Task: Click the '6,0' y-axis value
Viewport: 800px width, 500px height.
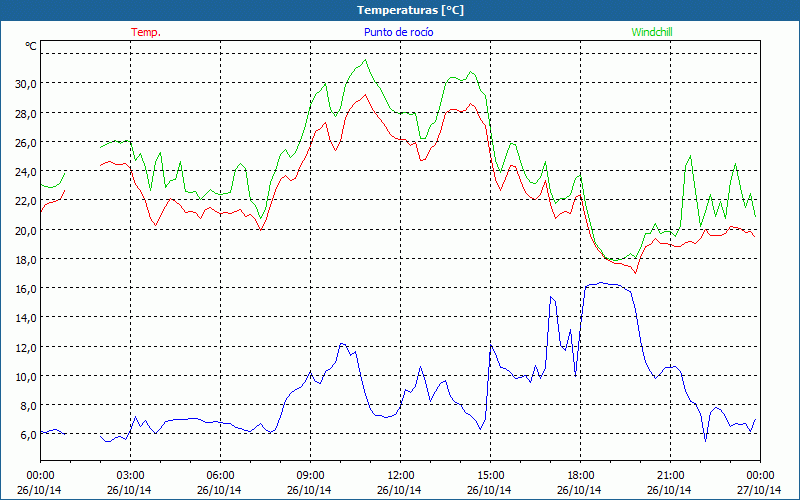Action: click(x=29, y=435)
